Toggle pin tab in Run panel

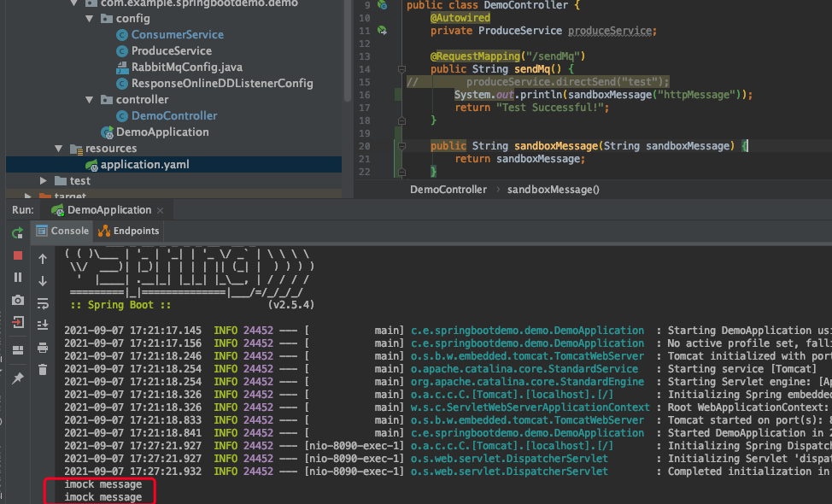click(x=17, y=377)
